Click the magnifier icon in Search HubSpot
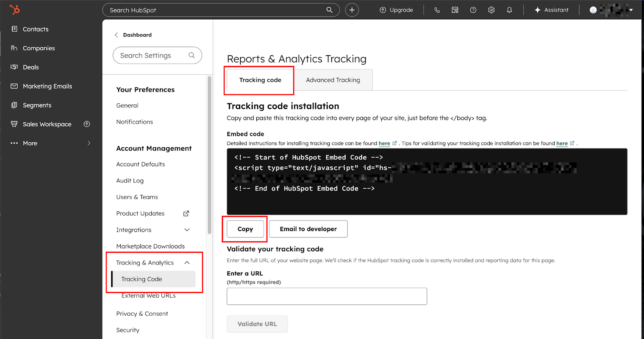The height and width of the screenshot is (339, 644). 329,10
